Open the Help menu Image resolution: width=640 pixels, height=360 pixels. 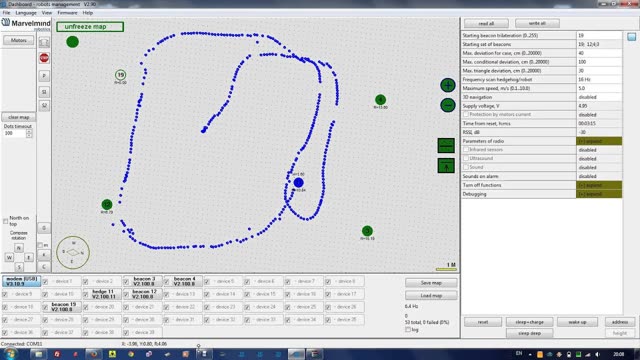pyautogui.click(x=88, y=13)
